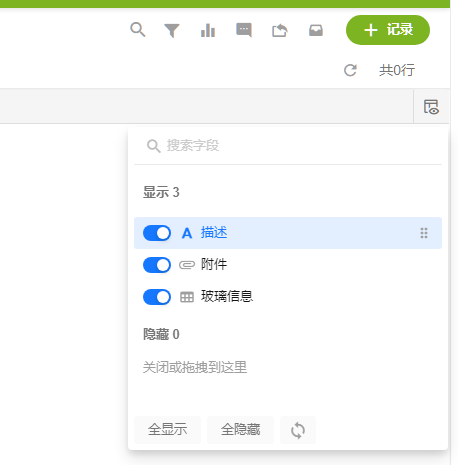Grab the drag handle on 描述 row

424,233
